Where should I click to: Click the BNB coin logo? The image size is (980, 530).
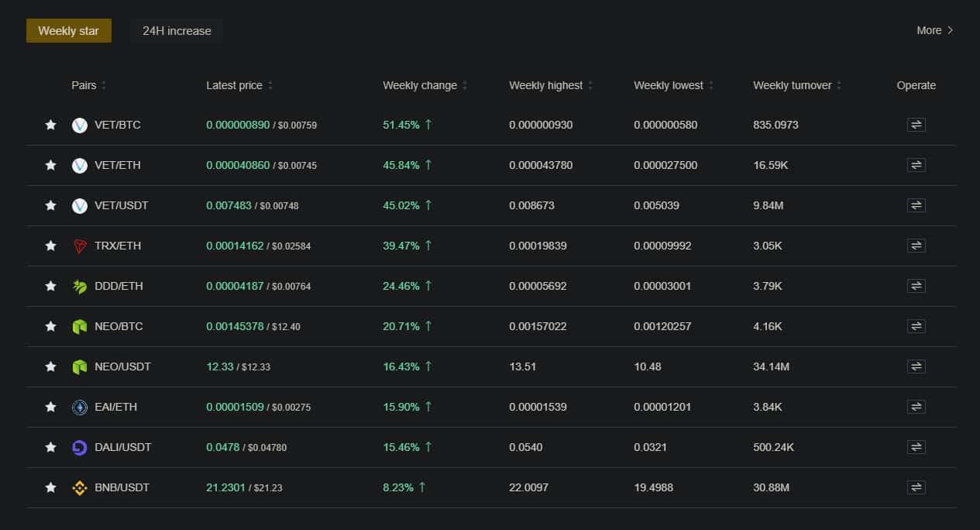click(x=79, y=487)
